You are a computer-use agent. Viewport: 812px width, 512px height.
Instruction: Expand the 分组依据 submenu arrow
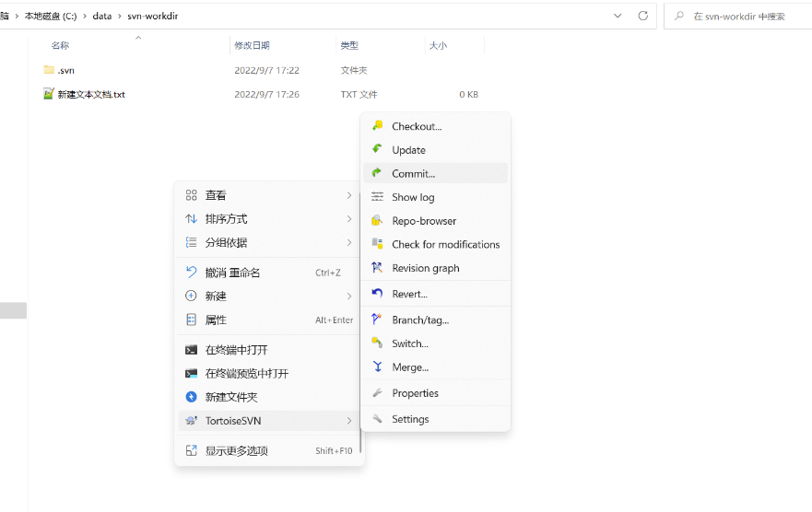coord(349,242)
